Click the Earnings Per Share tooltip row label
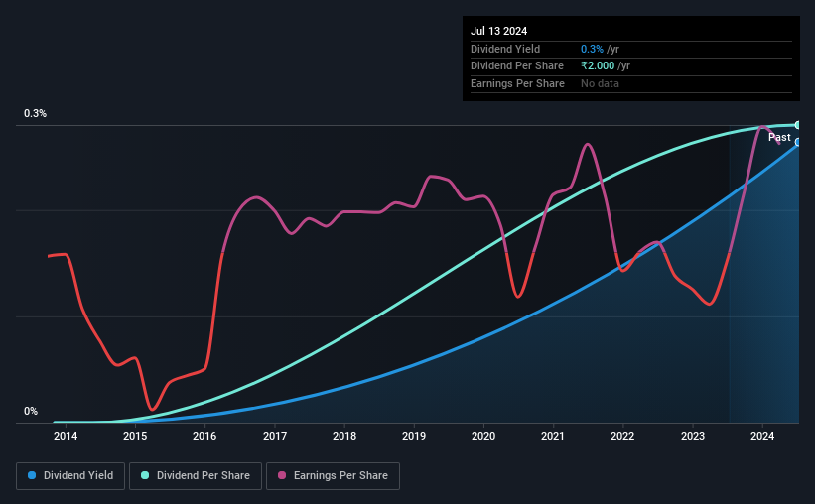Image resolution: width=815 pixels, height=504 pixels. [x=517, y=83]
